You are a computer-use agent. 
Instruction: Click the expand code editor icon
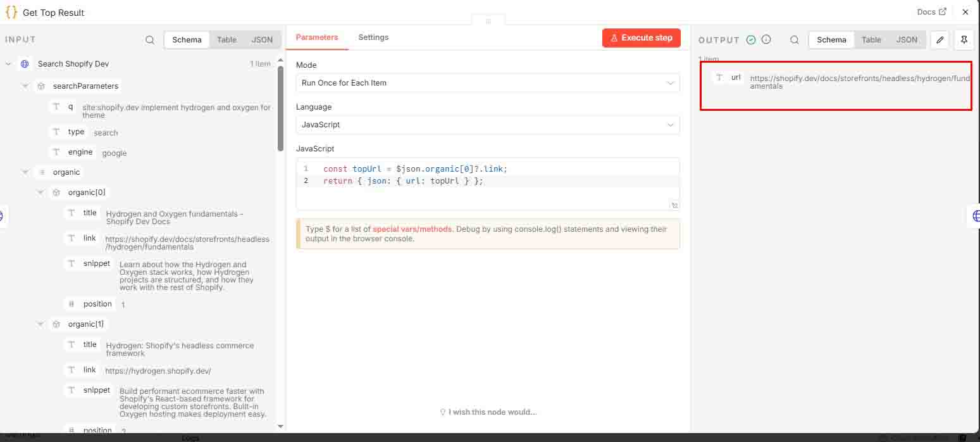674,205
